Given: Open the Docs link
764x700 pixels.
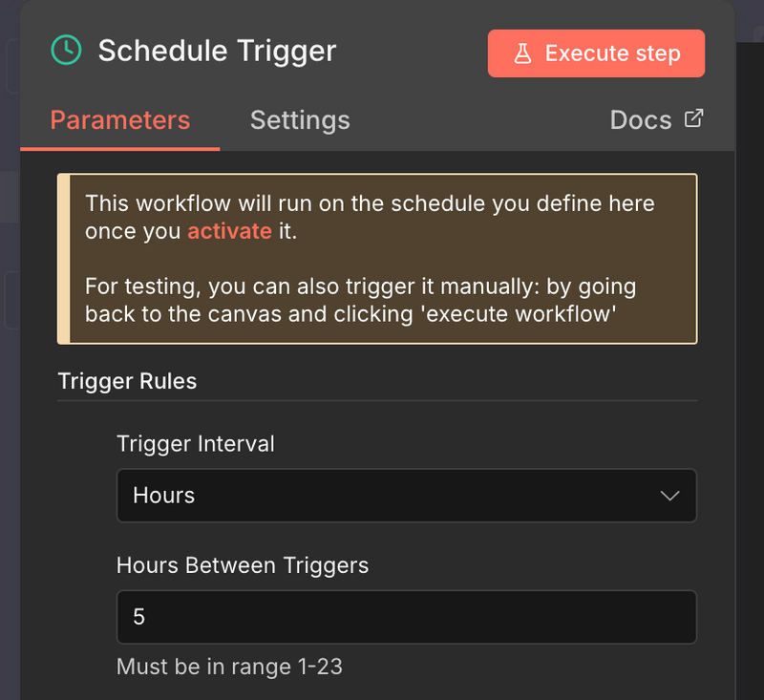Looking at the screenshot, I should coord(641,120).
